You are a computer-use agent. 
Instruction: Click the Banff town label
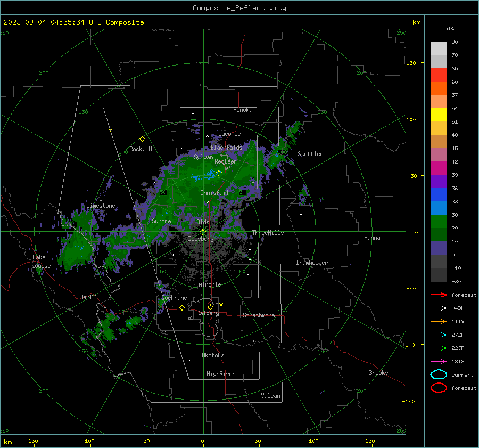pyautogui.click(x=88, y=297)
